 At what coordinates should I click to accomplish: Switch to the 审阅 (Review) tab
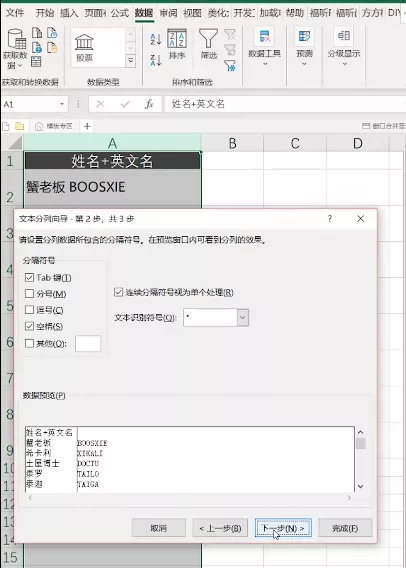pos(168,13)
